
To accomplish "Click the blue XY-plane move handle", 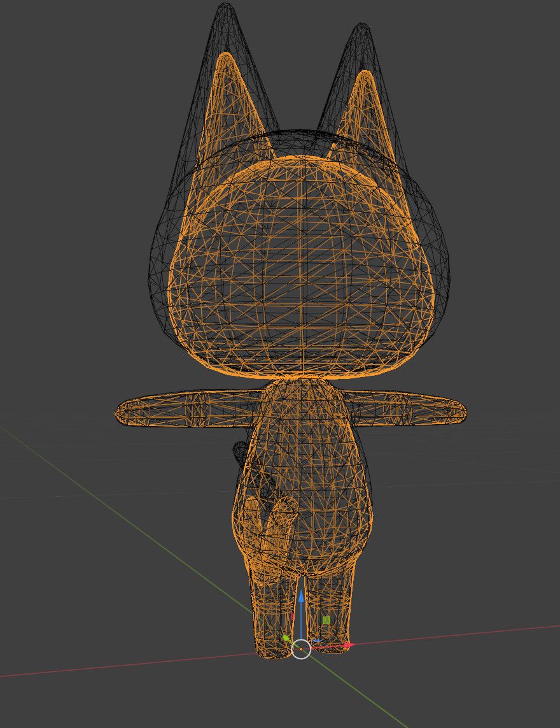I will click(317, 641).
